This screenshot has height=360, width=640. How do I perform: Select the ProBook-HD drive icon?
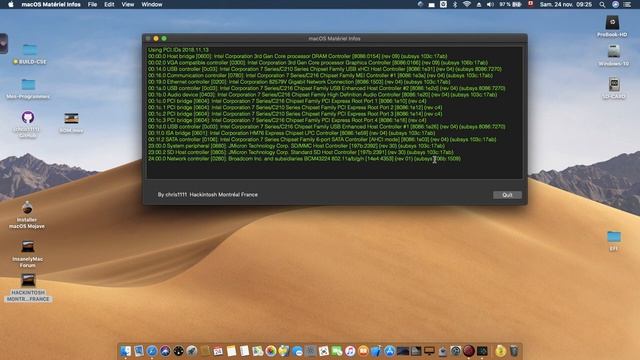coord(612,26)
